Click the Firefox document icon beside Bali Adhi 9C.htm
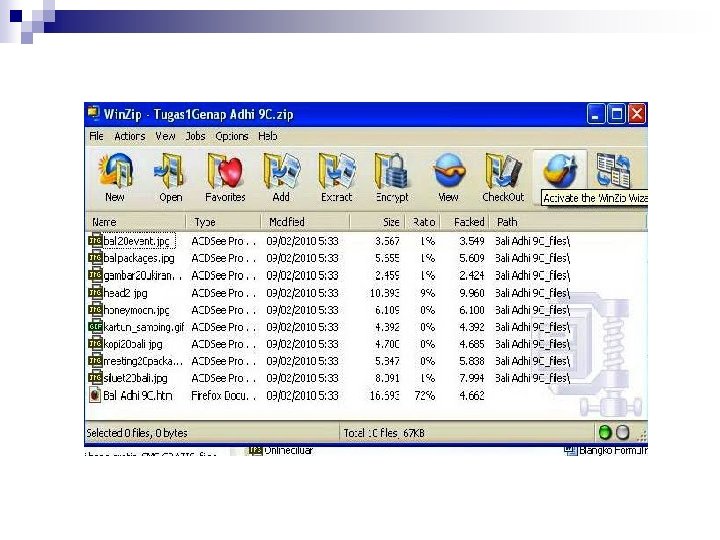720x540 pixels. pos(95,395)
